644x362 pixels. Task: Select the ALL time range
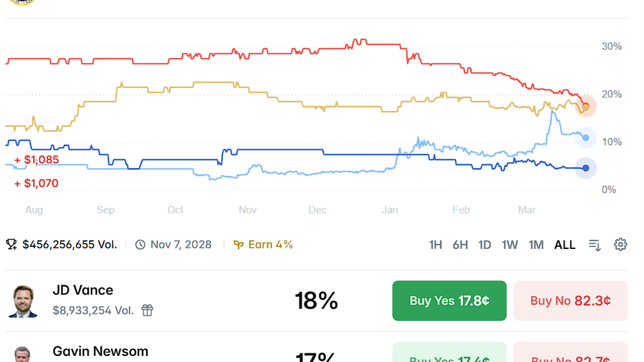pyautogui.click(x=565, y=245)
